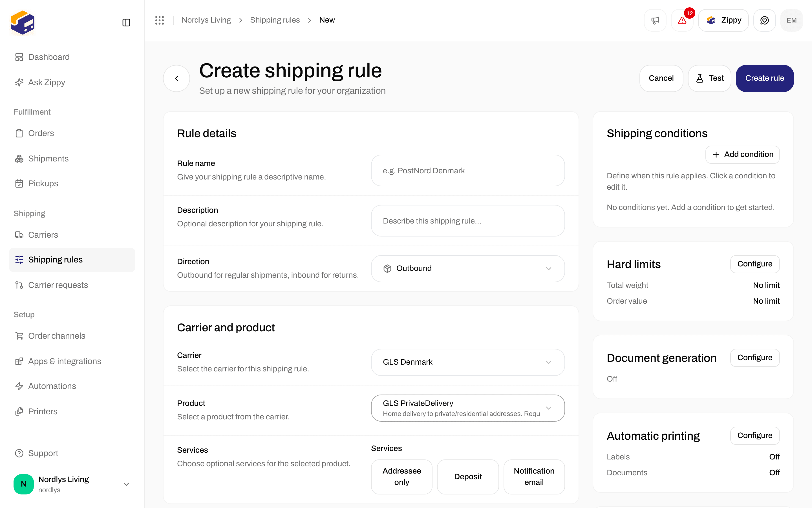Screen dimensions: 812x508
Task: Configure Hard limits
Action: 754,264
